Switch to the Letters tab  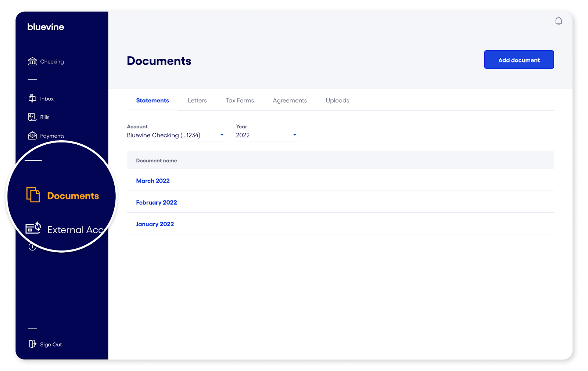coord(197,100)
